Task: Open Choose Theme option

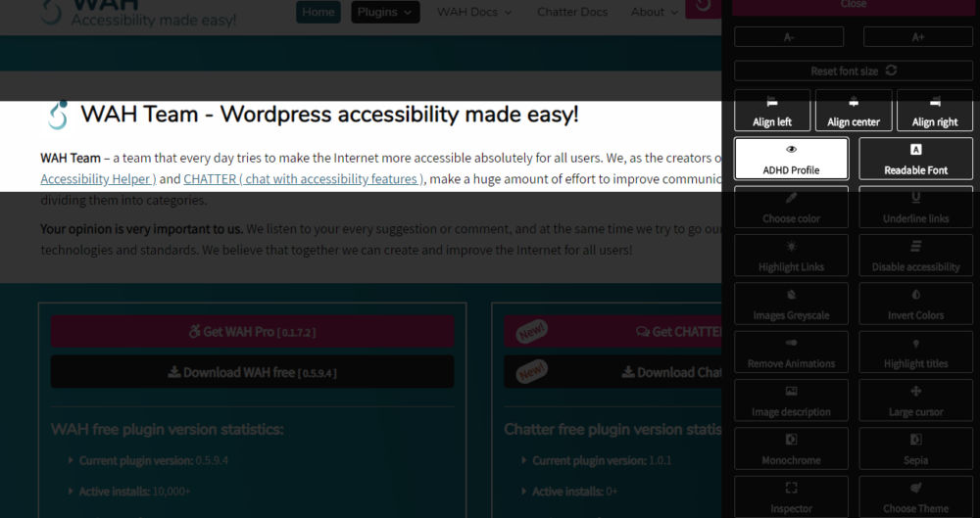Action: pyautogui.click(x=915, y=497)
